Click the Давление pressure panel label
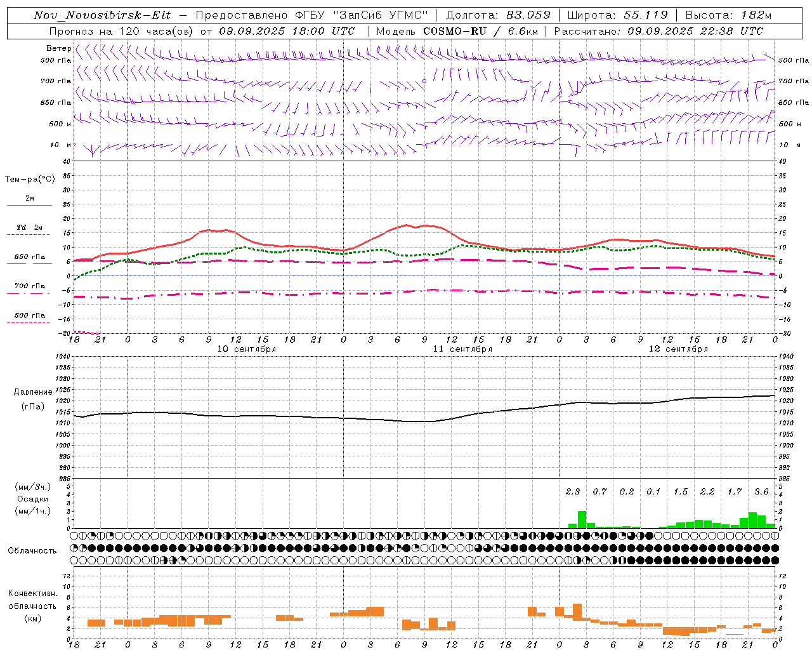This screenshot has width=812, height=650. click(x=33, y=392)
